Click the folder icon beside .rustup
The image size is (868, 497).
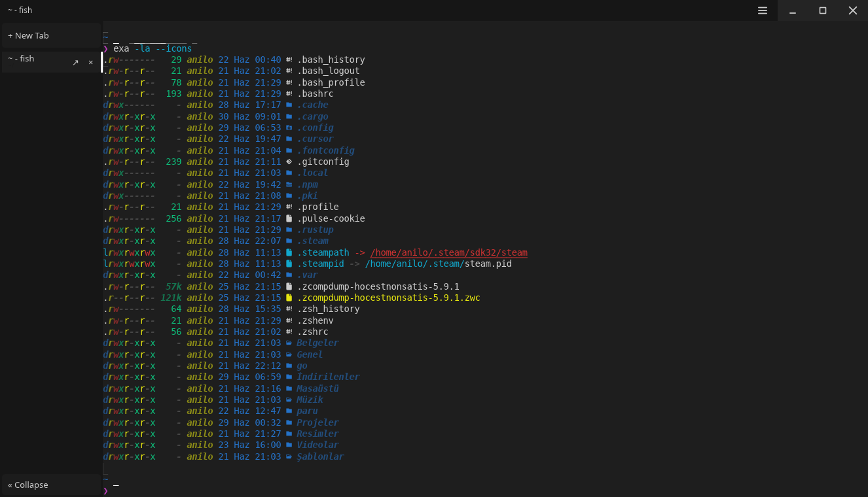pyautogui.click(x=289, y=230)
